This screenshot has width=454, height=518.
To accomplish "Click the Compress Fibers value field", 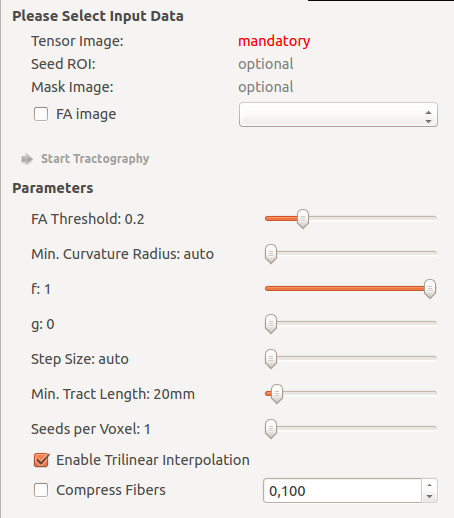I will 342,491.
